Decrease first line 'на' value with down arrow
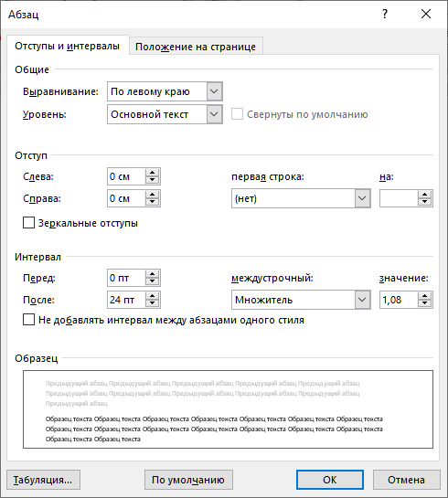This screenshot has height=498, width=448. click(425, 202)
